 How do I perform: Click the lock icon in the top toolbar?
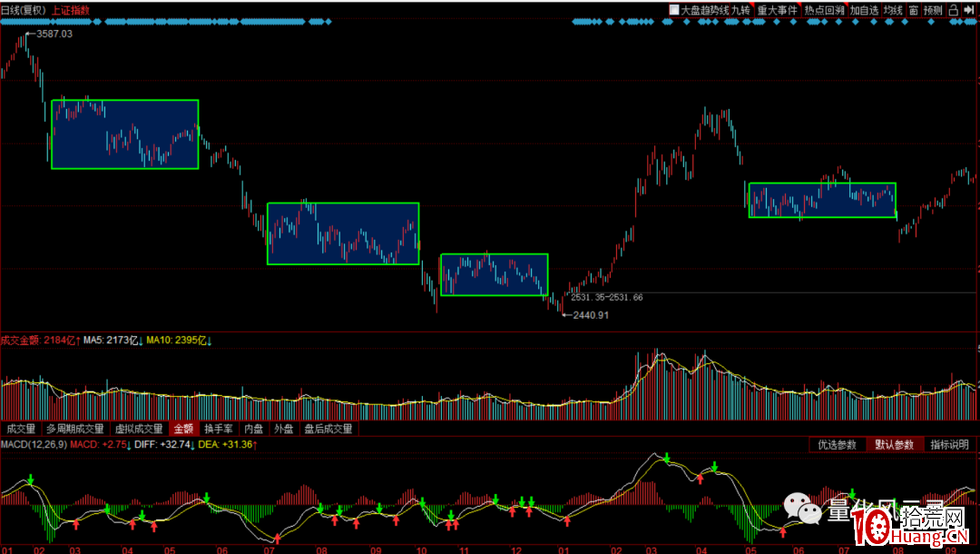953,10
